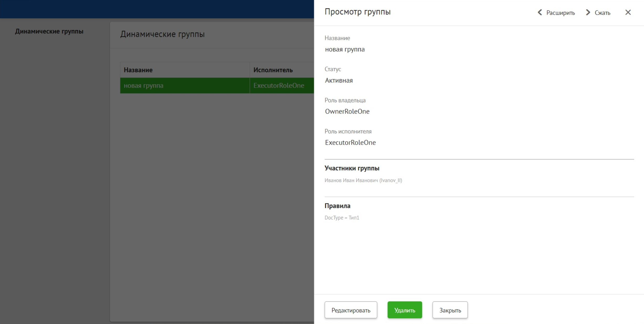The height and width of the screenshot is (324, 644).
Task: Click the Активная status value
Action: tap(339, 80)
